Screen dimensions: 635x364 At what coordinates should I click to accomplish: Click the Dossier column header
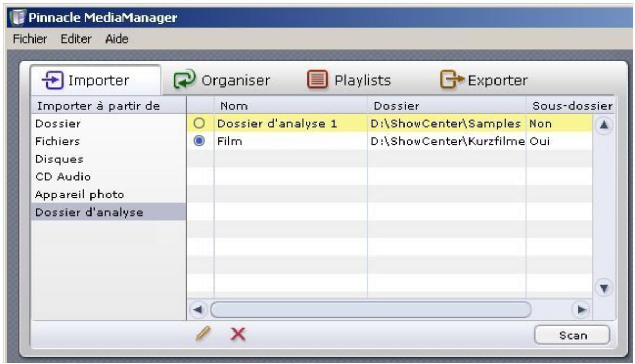point(447,106)
